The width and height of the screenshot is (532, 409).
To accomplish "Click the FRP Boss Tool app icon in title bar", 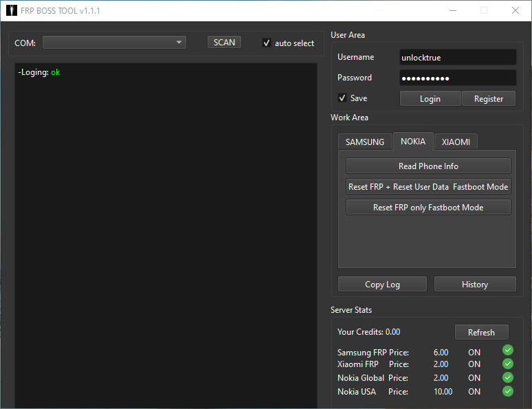I will (x=11, y=11).
